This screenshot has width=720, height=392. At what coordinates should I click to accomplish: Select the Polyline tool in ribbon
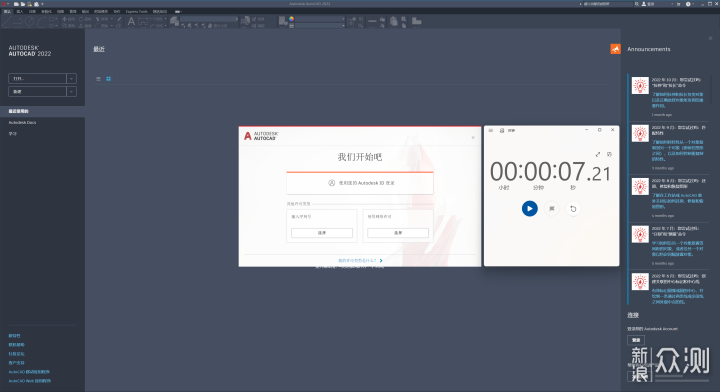click(18, 21)
